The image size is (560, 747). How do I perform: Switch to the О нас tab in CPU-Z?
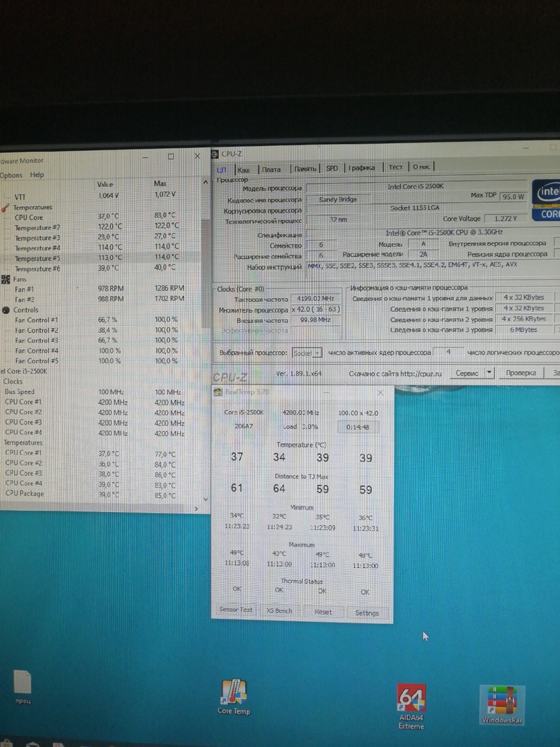pyautogui.click(x=422, y=166)
